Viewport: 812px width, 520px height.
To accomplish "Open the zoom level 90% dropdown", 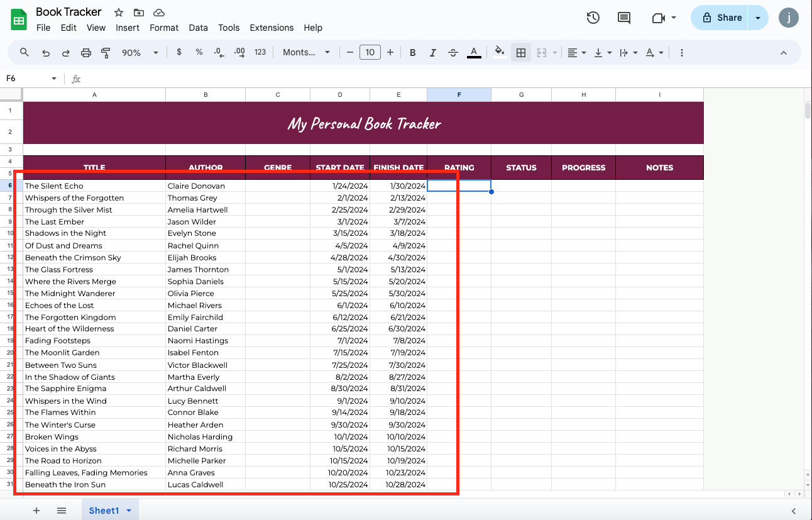I will (140, 52).
